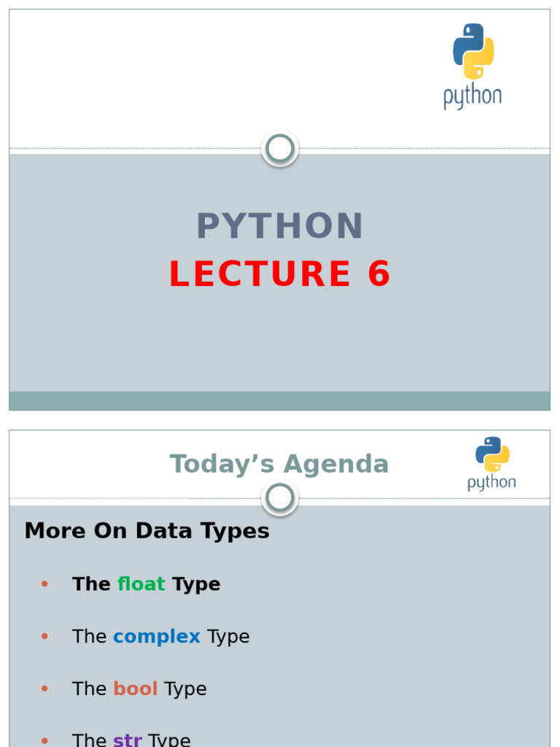Click the first slide thumbnail's grey body area
Viewport: 560px width, 747px height.
pos(279,343)
